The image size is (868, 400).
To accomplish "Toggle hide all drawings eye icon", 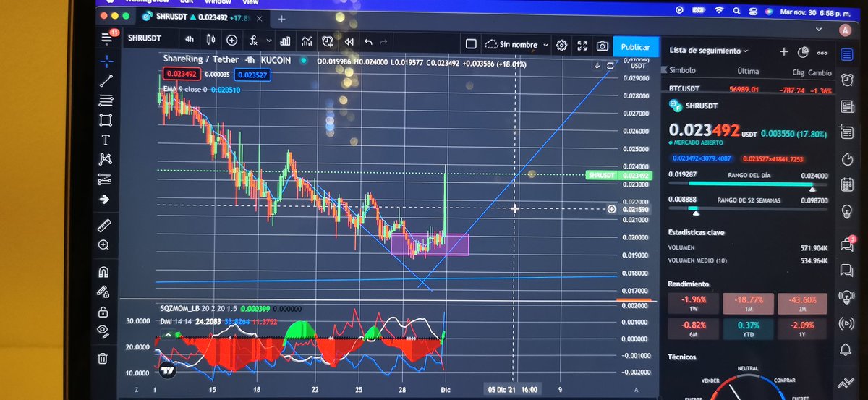I will 103,331.
